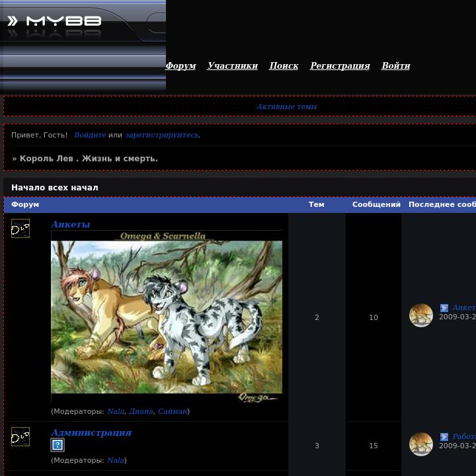Image resolution: width=476 pixels, height=476 pixels.
Task: Open moderator Nala's profile under Администрация
Action: tap(116, 460)
